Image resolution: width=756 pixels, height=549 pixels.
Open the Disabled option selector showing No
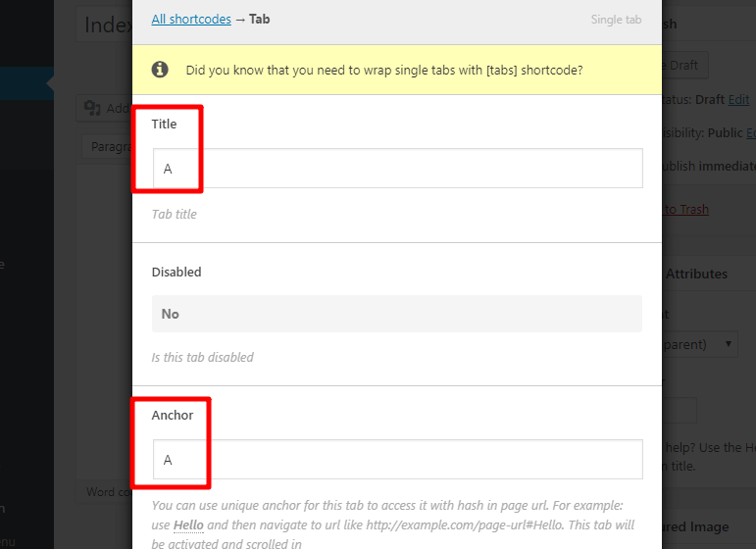[x=397, y=314]
